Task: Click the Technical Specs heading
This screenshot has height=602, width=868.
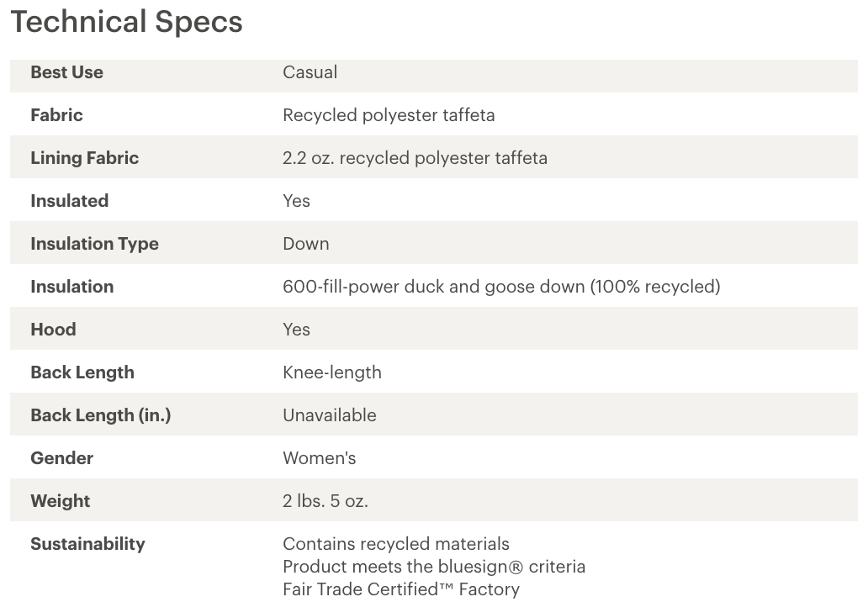Action: [x=126, y=22]
